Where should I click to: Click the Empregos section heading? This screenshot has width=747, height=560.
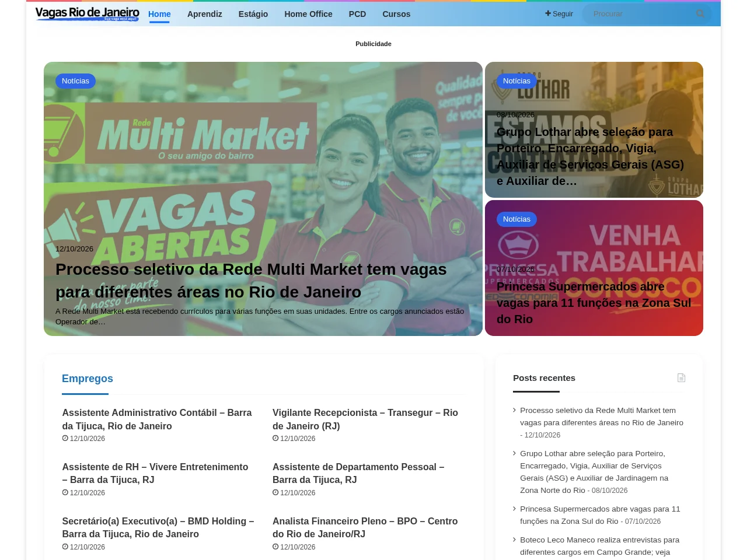pyautogui.click(x=88, y=379)
